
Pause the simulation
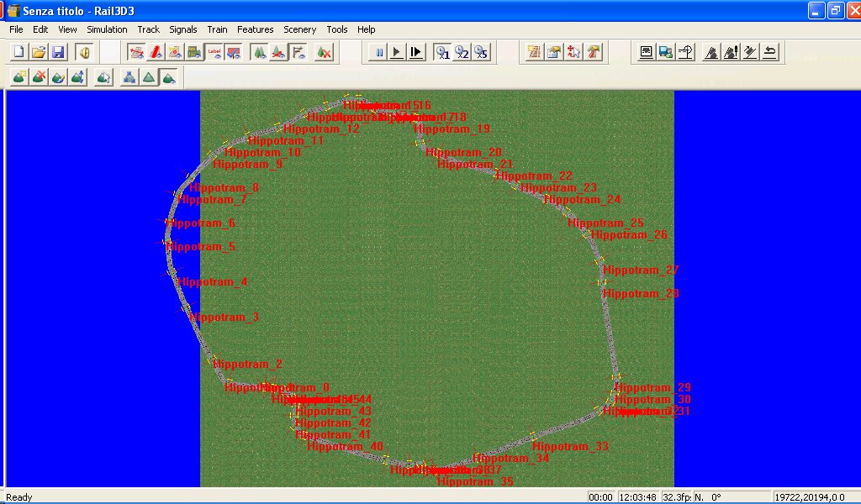(378, 52)
